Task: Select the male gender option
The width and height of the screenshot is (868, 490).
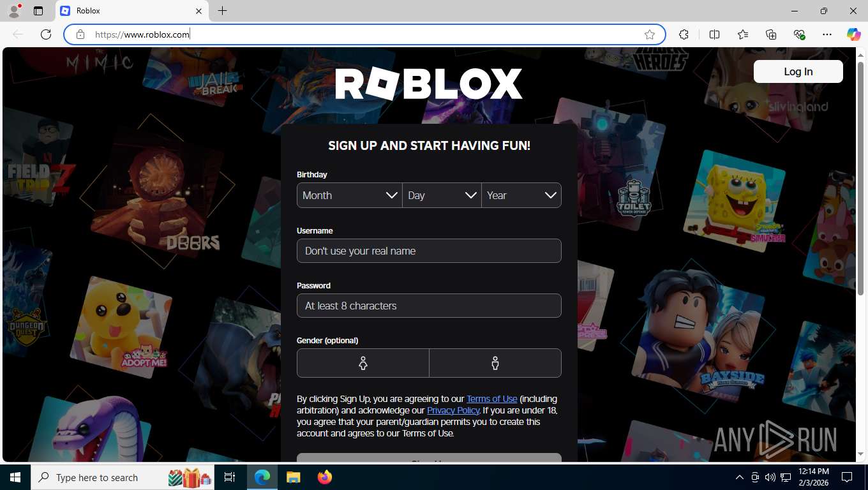Action: 495,363
